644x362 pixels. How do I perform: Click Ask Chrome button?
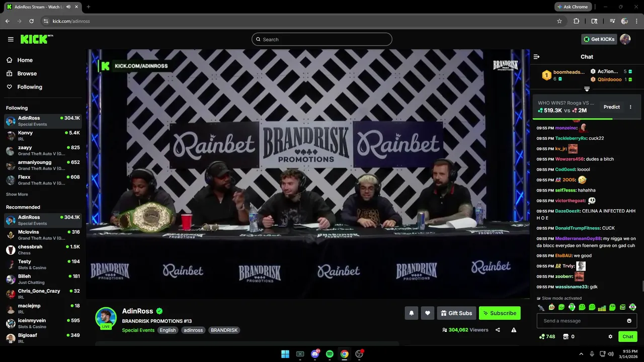[x=573, y=7]
